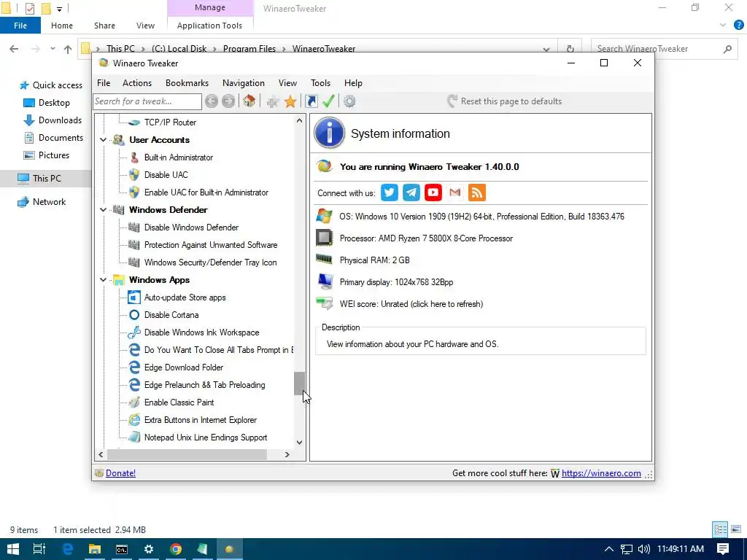Image resolution: width=747 pixels, height=560 pixels.
Task: Show hidden system tray icons
Action: (609, 549)
